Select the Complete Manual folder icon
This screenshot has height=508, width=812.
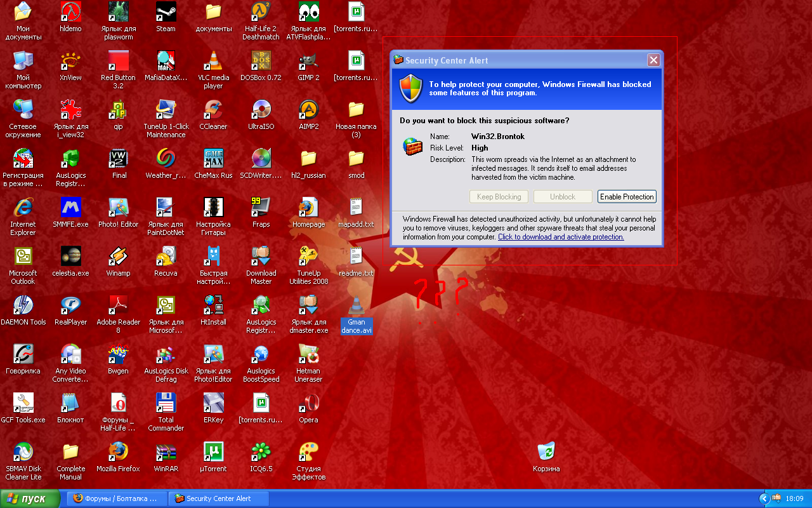70,451
